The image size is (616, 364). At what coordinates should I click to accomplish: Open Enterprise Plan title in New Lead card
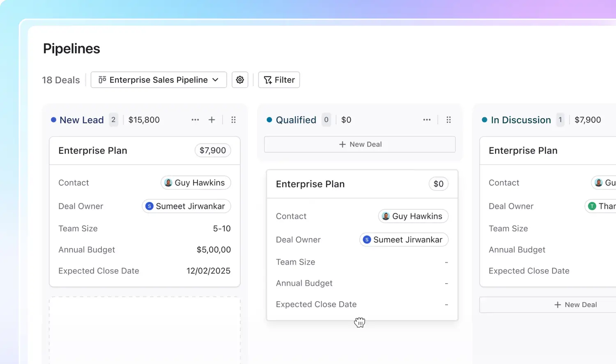pyautogui.click(x=93, y=151)
